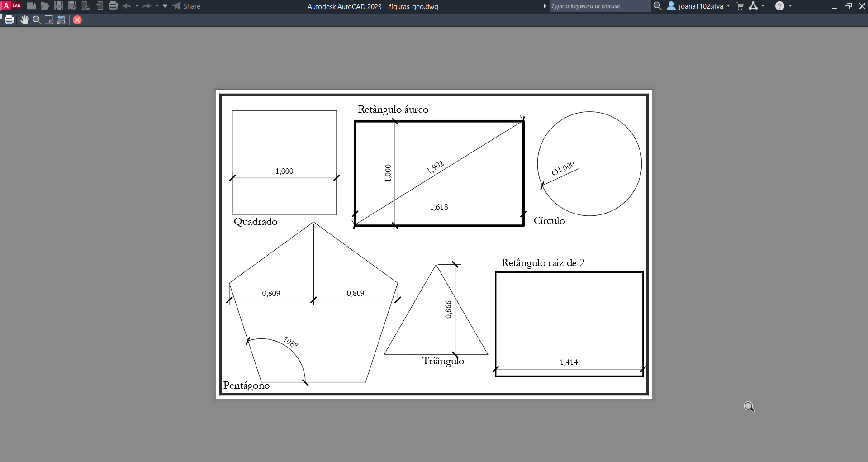Expand the undo history dropdown
The height and width of the screenshot is (462, 868).
coord(137,6)
